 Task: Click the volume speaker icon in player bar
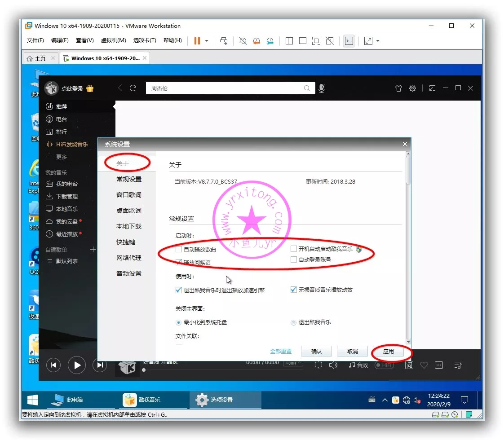coord(333,365)
